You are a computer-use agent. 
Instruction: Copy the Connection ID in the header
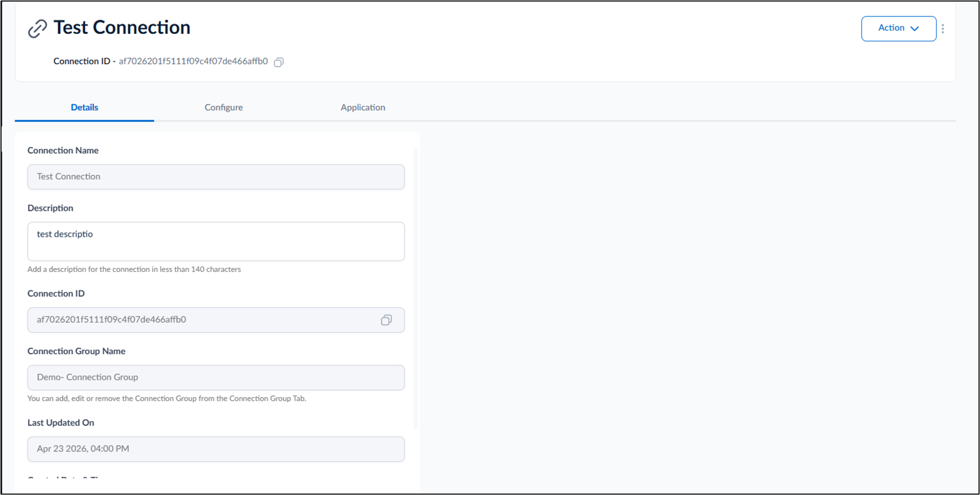(x=279, y=62)
